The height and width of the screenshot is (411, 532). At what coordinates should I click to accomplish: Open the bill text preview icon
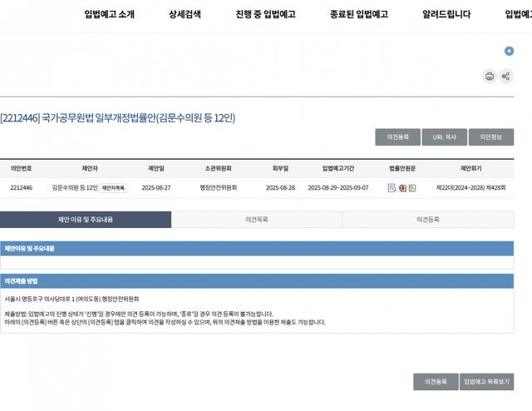(392, 188)
